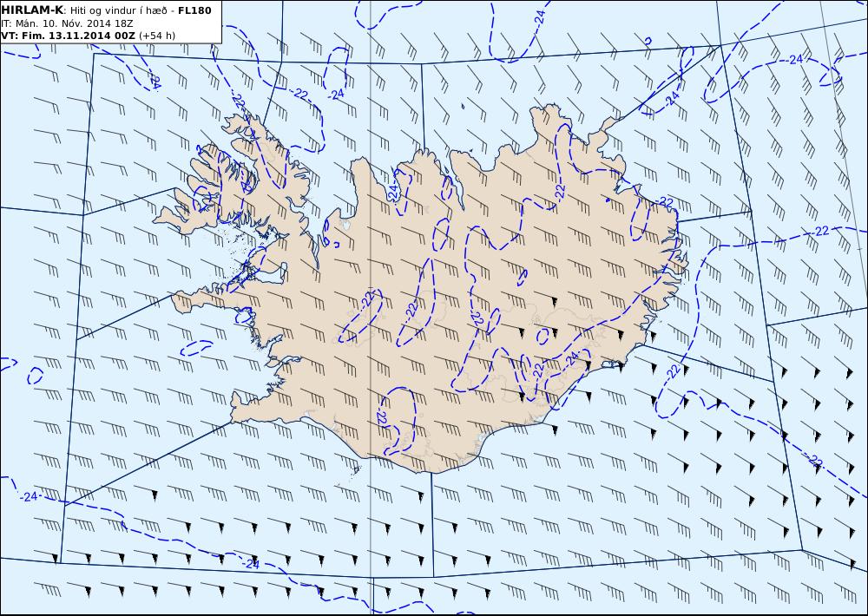Click the HIRLAM-K model title text
Screen dimensions: 868x616
[32, 10]
